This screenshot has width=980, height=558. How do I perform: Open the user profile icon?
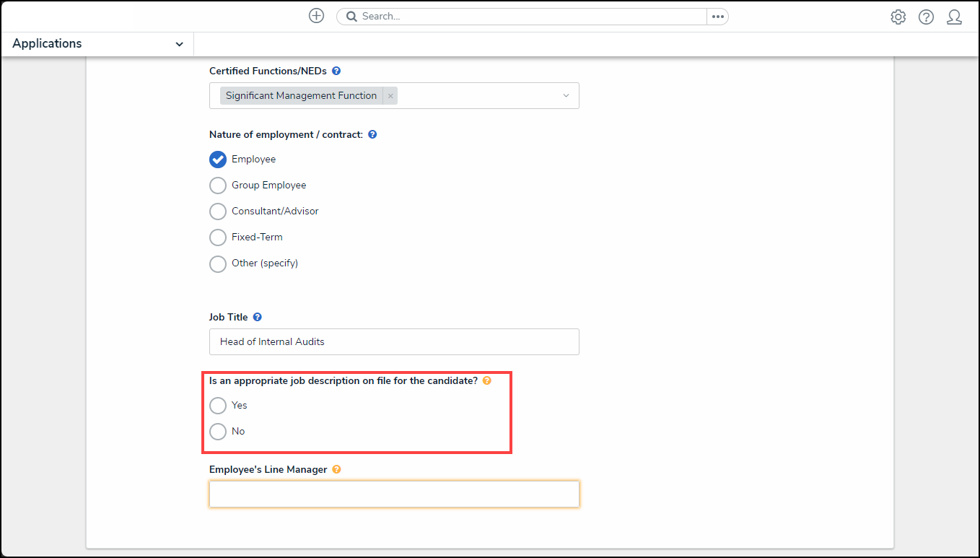pyautogui.click(x=954, y=17)
